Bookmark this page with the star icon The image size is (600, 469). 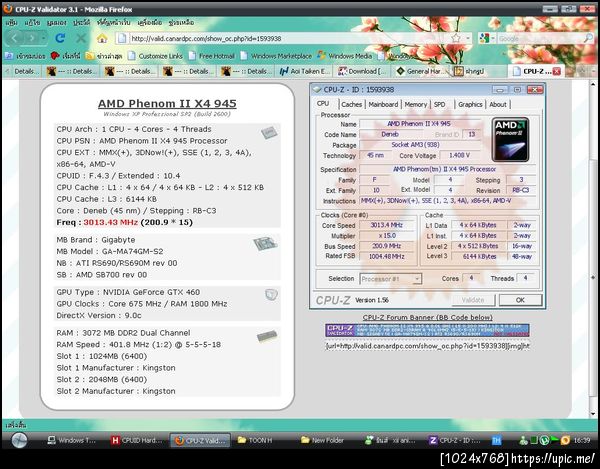455,38
